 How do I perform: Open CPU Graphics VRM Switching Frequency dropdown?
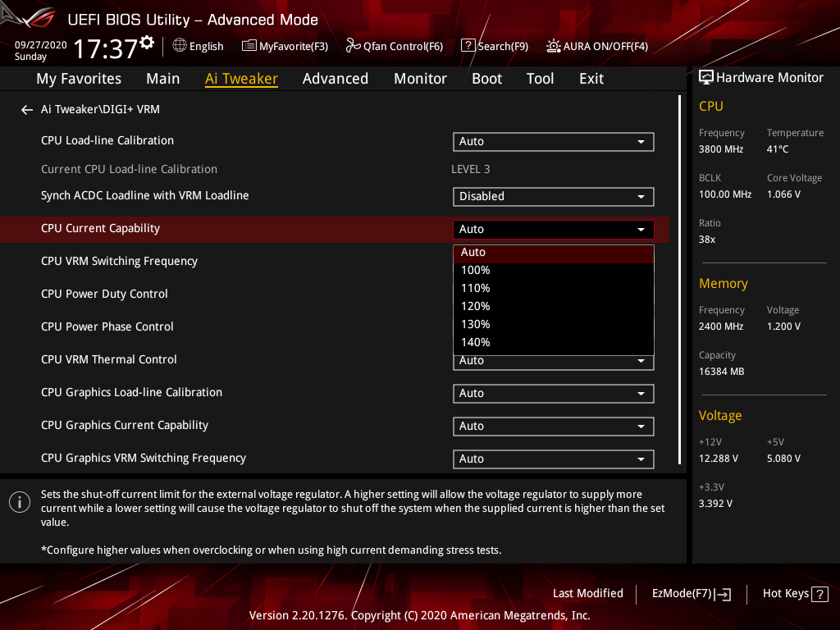[x=554, y=459]
